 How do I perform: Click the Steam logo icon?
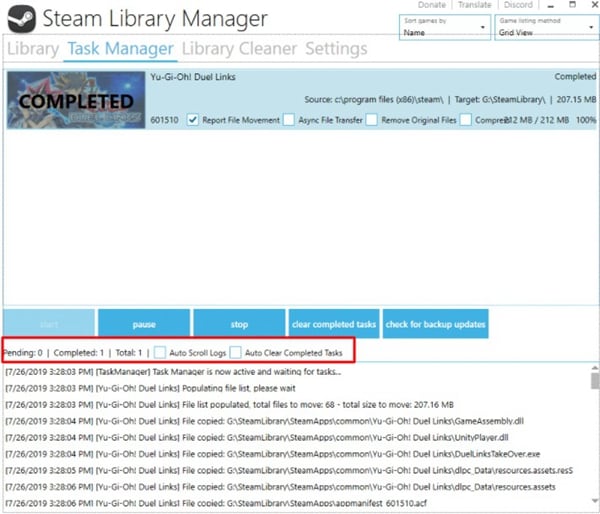[22, 19]
